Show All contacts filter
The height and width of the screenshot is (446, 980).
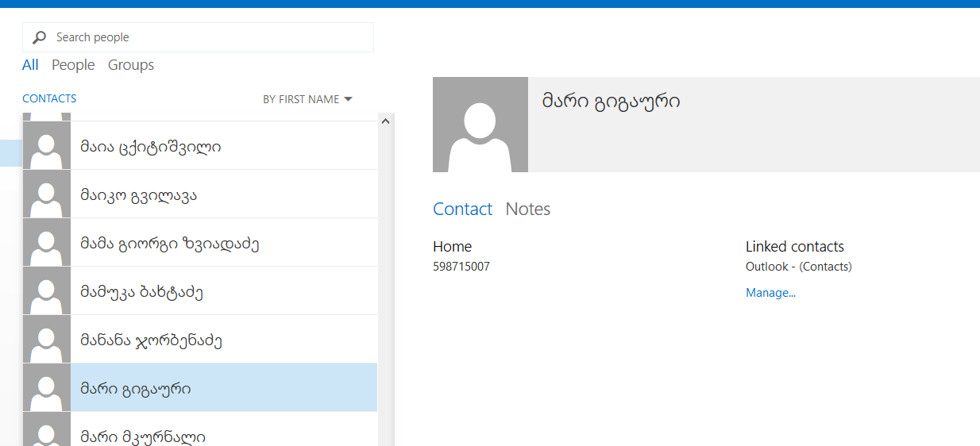click(30, 65)
